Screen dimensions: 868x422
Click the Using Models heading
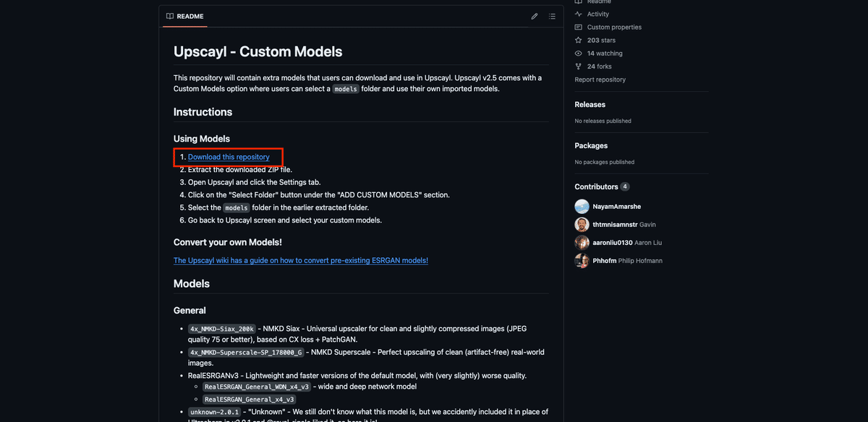tap(202, 139)
